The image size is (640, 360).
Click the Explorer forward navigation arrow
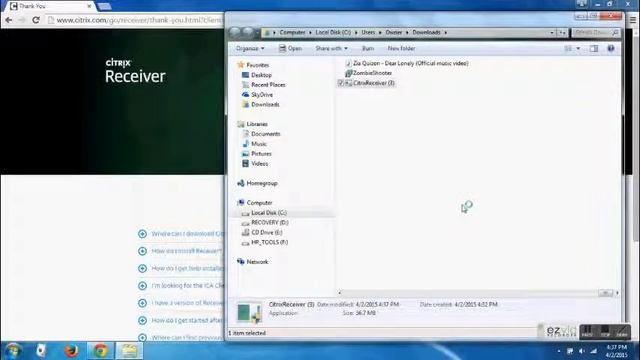pos(248,32)
